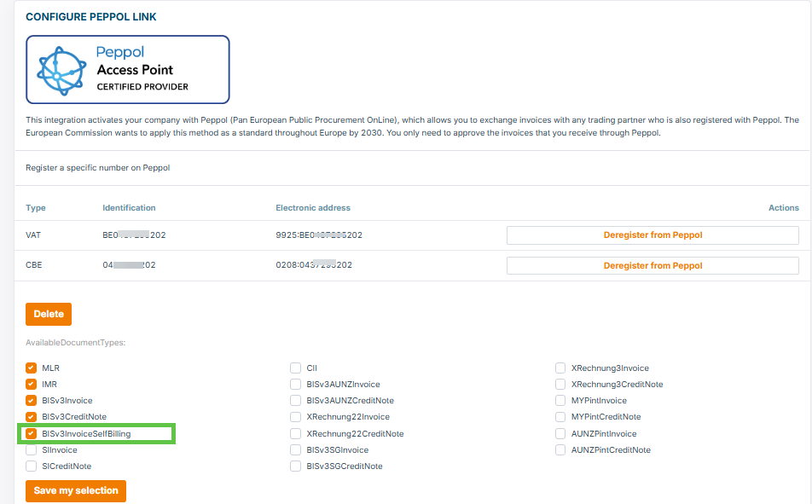Screen dimensions: 812x504
Task: Click the Identification column header
Action: (129, 208)
